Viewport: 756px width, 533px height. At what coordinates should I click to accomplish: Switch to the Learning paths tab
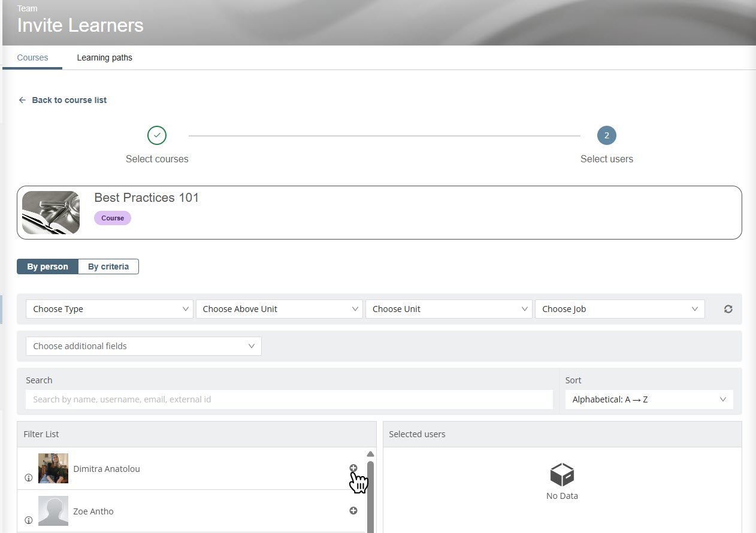click(104, 58)
